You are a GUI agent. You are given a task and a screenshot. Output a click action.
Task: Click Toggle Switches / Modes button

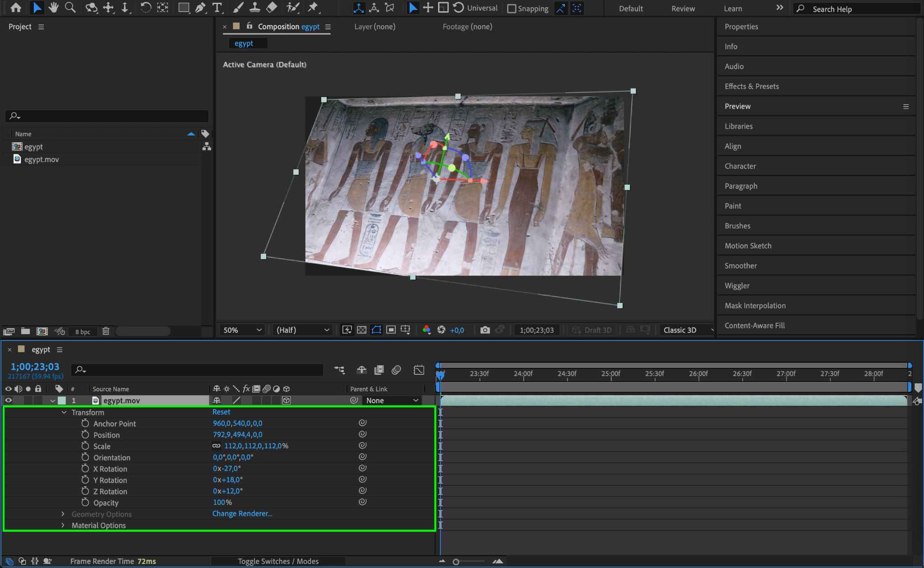[x=278, y=561]
